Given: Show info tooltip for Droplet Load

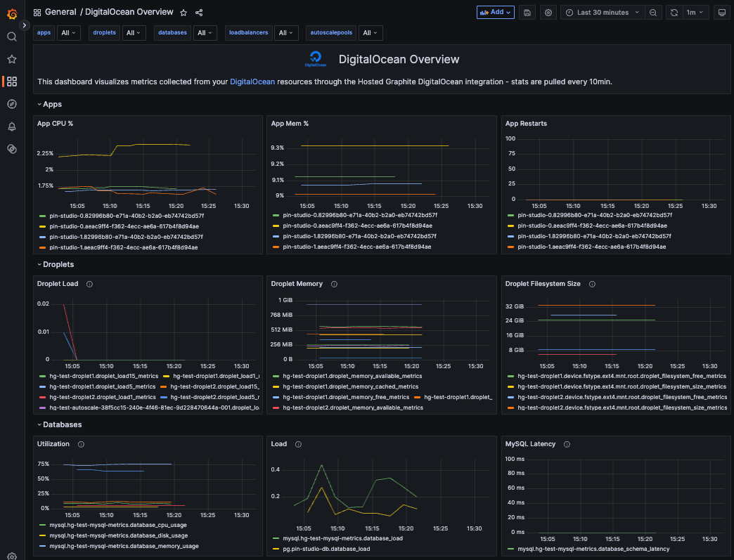Looking at the screenshot, I should coord(89,284).
